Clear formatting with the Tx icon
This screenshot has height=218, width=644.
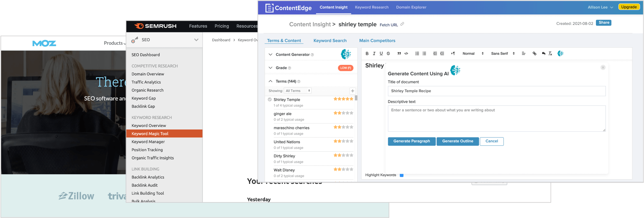click(550, 54)
